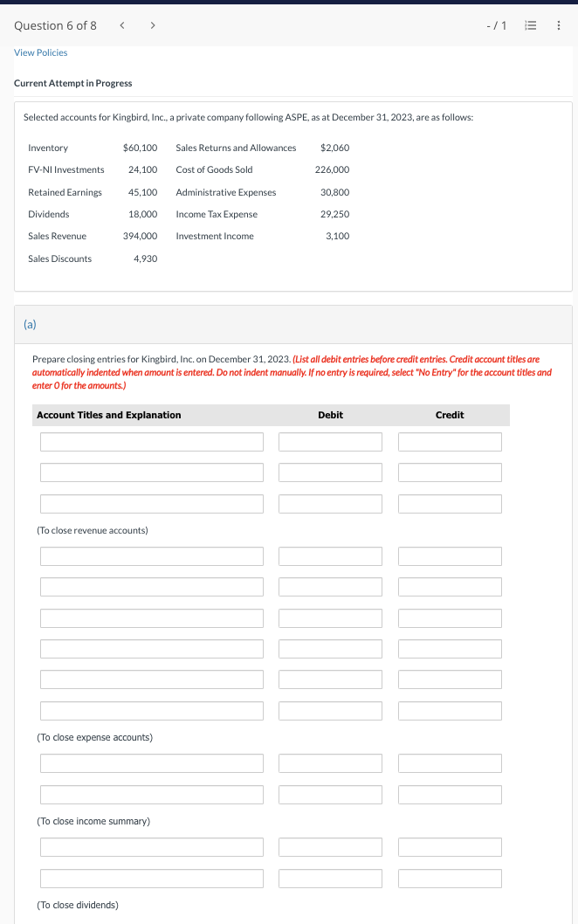This screenshot has width=578, height=924.
Task: Select the first Account Titles input field
Action: coord(151,441)
